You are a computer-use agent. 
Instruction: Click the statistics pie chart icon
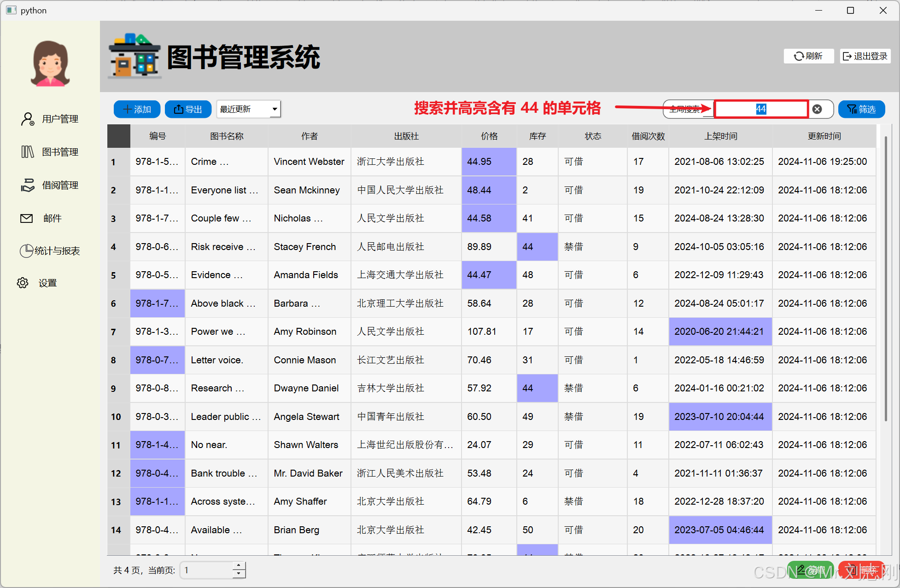pos(26,250)
